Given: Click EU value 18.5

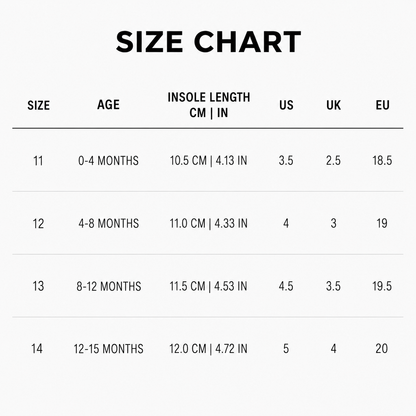Looking at the screenshot, I should tap(382, 161).
